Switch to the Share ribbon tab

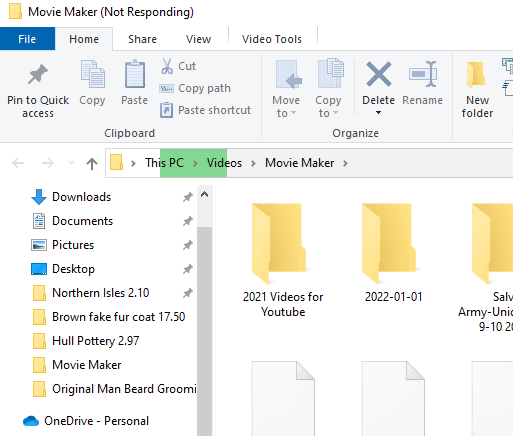pos(142,39)
